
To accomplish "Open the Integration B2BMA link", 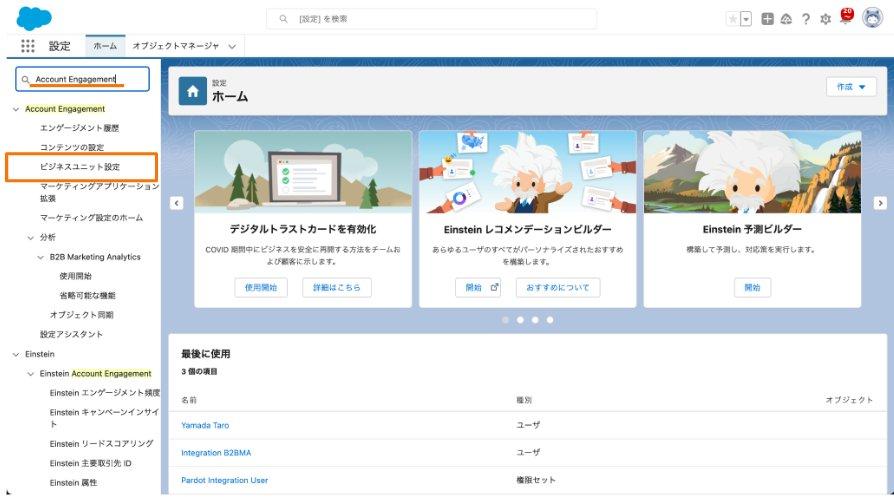I will [x=216, y=453].
